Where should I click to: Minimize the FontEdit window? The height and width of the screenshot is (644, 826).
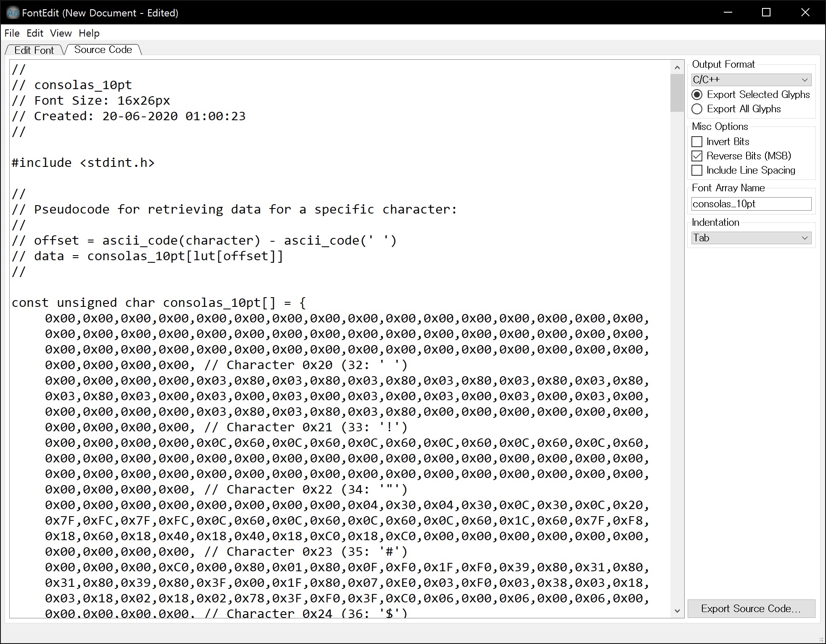click(x=728, y=13)
